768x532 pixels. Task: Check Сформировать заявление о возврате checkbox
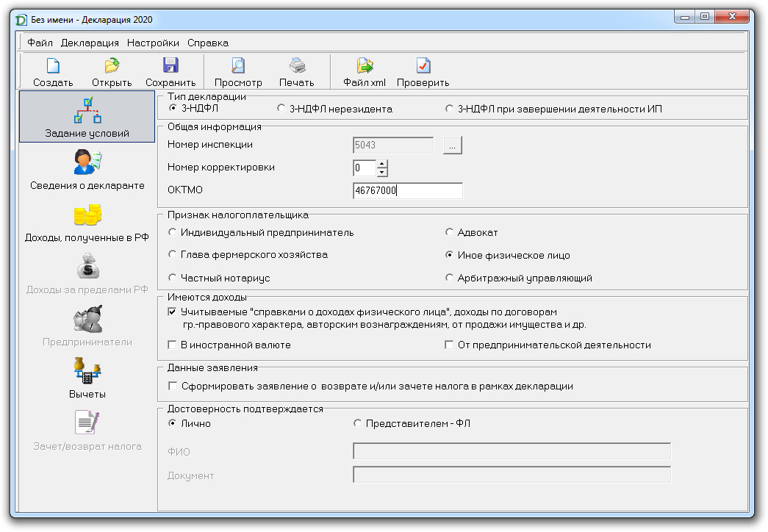pyautogui.click(x=173, y=386)
